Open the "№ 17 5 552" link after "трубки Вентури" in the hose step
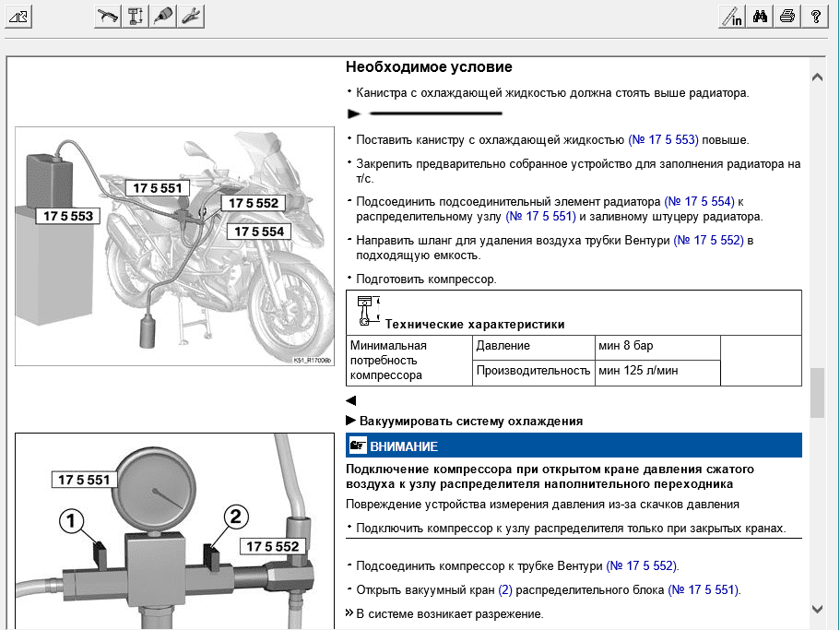Viewport: 840px width, 630px height. (x=708, y=241)
